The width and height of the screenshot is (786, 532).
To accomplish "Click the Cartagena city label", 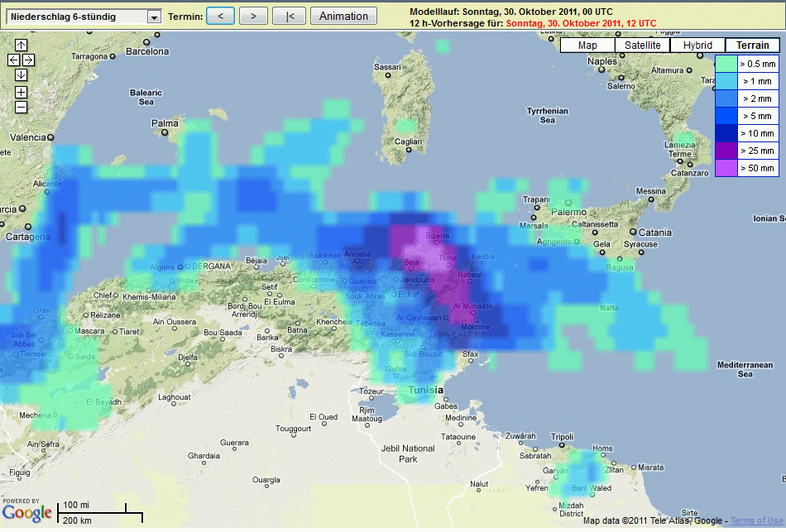I will 28,237.
